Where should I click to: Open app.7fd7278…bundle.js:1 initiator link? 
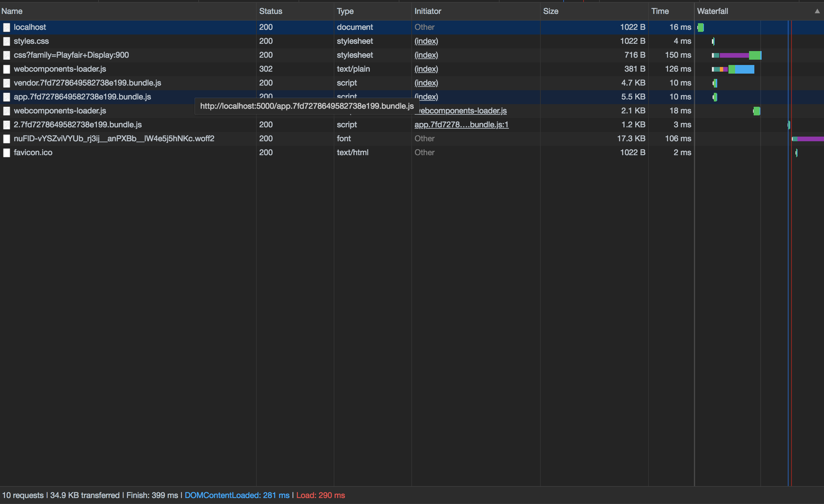461,125
